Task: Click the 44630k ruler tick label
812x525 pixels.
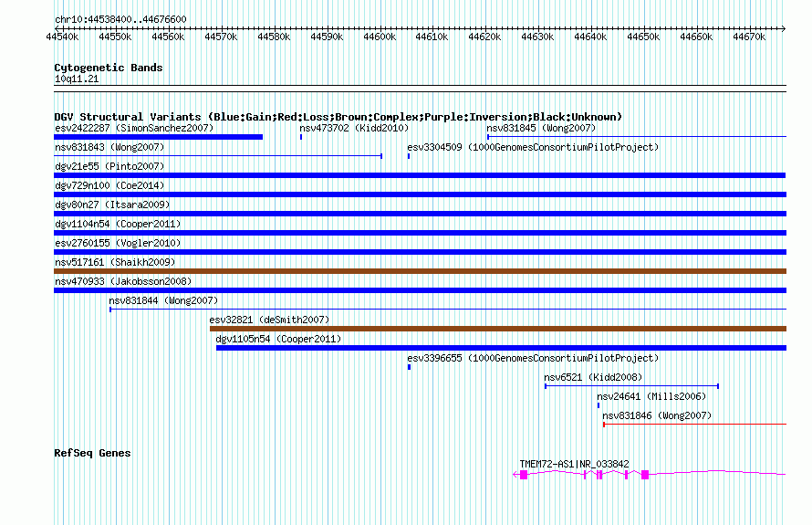Action: [x=537, y=37]
